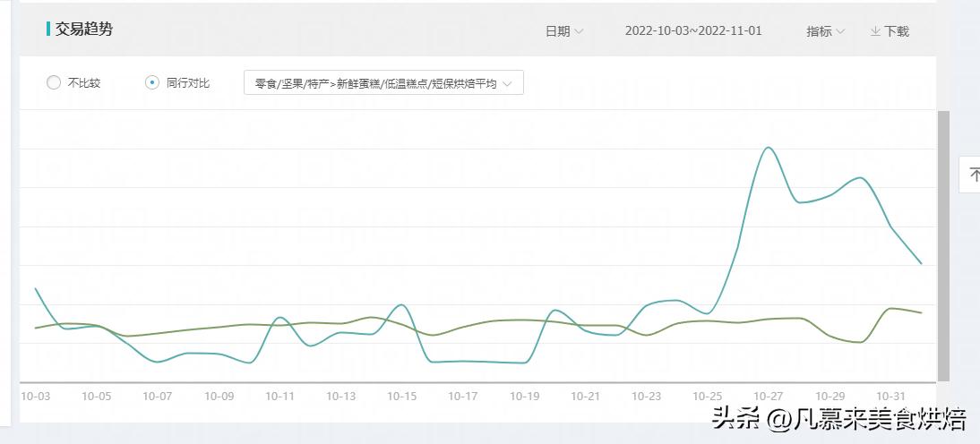This screenshot has width=980, height=444.
Task: Click the chevron arrow next to 日期
Action: 579,31
